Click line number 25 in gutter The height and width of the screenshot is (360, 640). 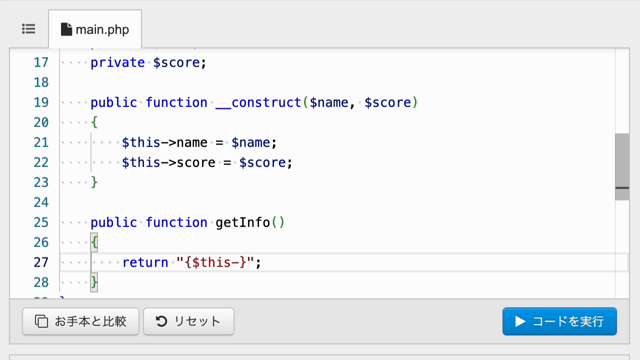click(41, 222)
